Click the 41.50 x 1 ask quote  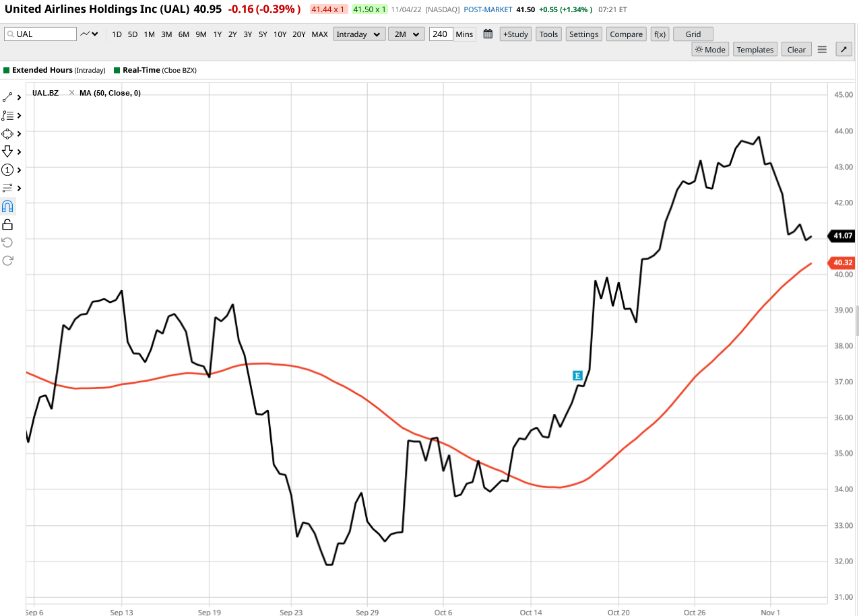pyautogui.click(x=370, y=9)
